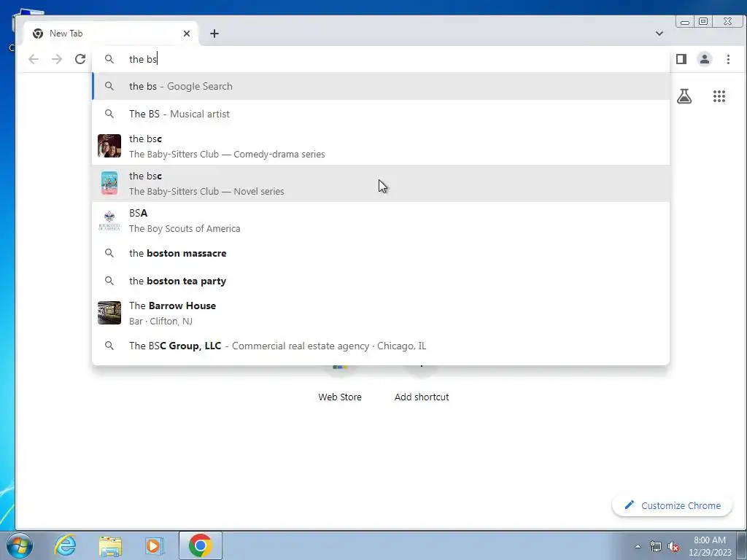Open the Chrome profile avatar
Screen dimensions: 747x560
coord(705,59)
